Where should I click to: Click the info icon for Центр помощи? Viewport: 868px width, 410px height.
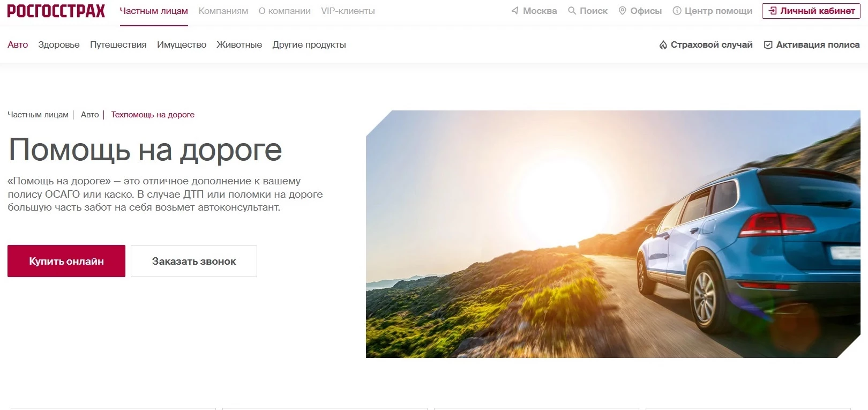tap(677, 11)
